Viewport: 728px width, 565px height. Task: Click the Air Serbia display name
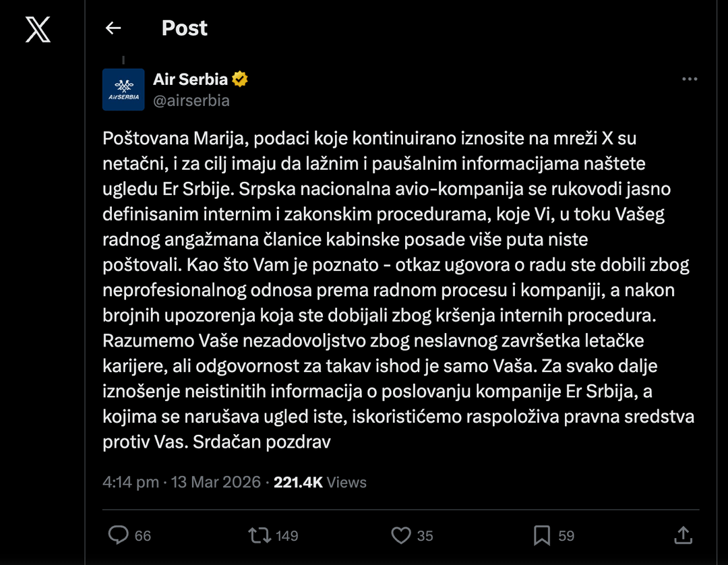pyautogui.click(x=190, y=80)
